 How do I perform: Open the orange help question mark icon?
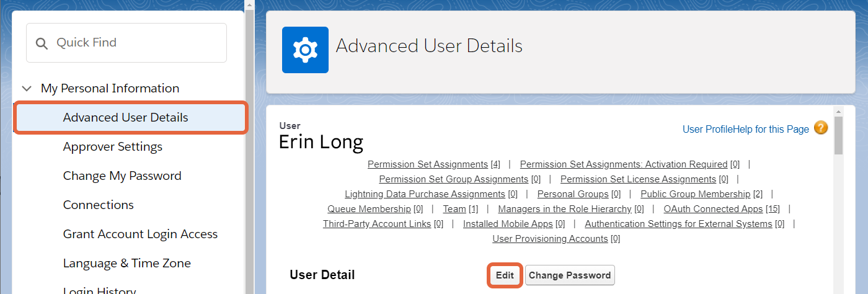coord(821,128)
